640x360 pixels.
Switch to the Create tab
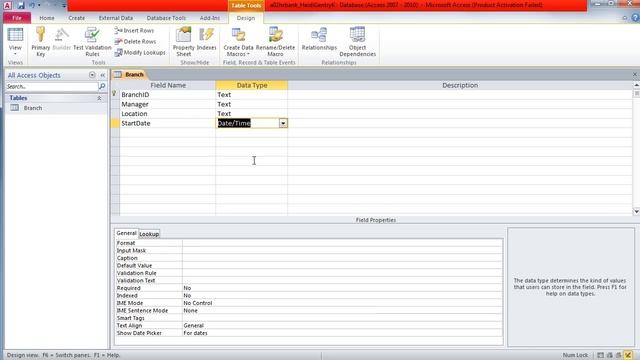[x=77, y=18]
